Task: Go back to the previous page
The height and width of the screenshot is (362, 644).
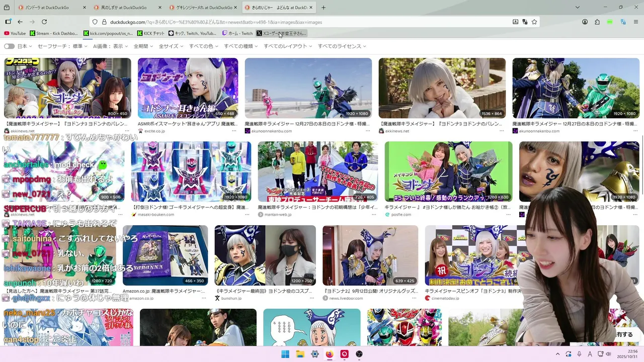Action: (x=20, y=22)
